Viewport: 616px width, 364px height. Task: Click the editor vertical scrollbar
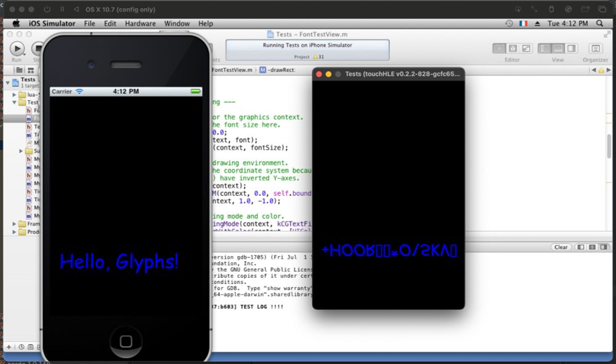coord(609,146)
